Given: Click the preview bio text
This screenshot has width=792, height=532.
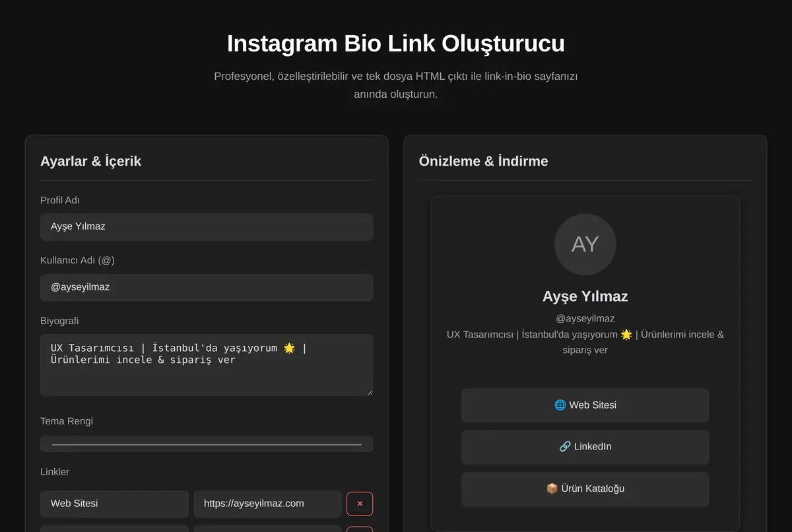Looking at the screenshot, I should 585,342.
